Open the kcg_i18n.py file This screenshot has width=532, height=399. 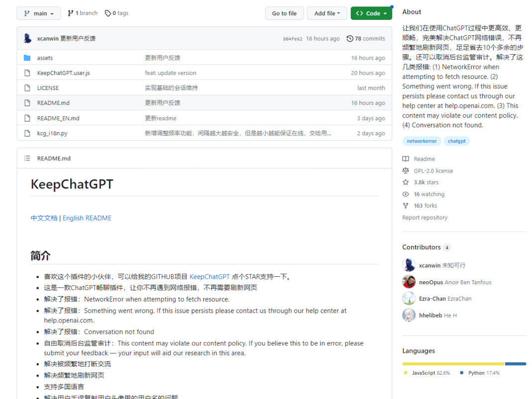coord(52,133)
